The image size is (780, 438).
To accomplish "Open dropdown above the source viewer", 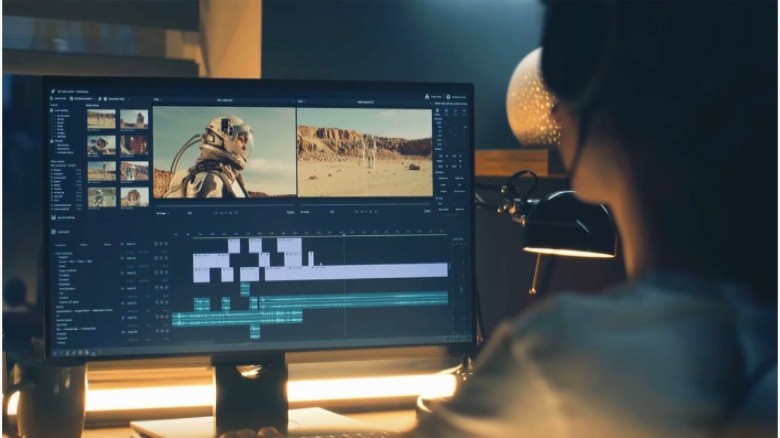I will point(157,100).
